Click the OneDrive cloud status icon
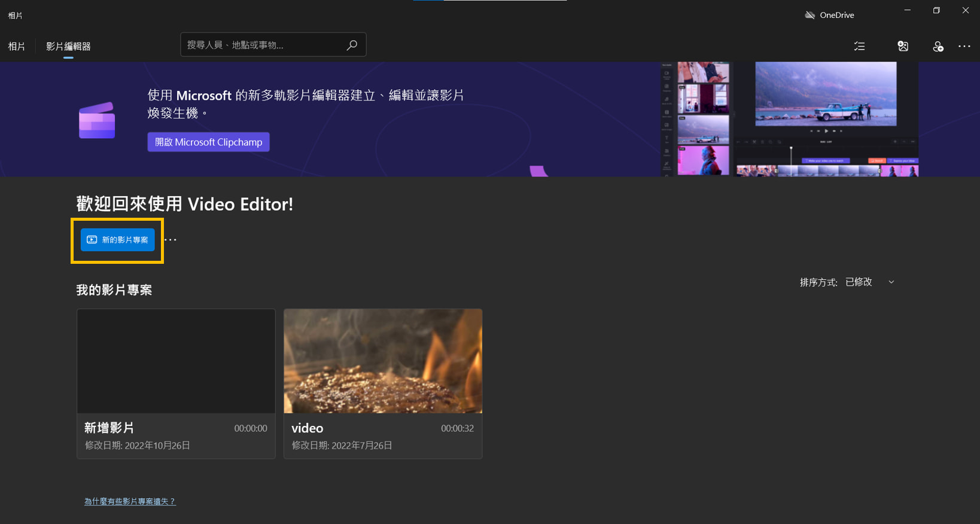 pyautogui.click(x=809, y=15)
